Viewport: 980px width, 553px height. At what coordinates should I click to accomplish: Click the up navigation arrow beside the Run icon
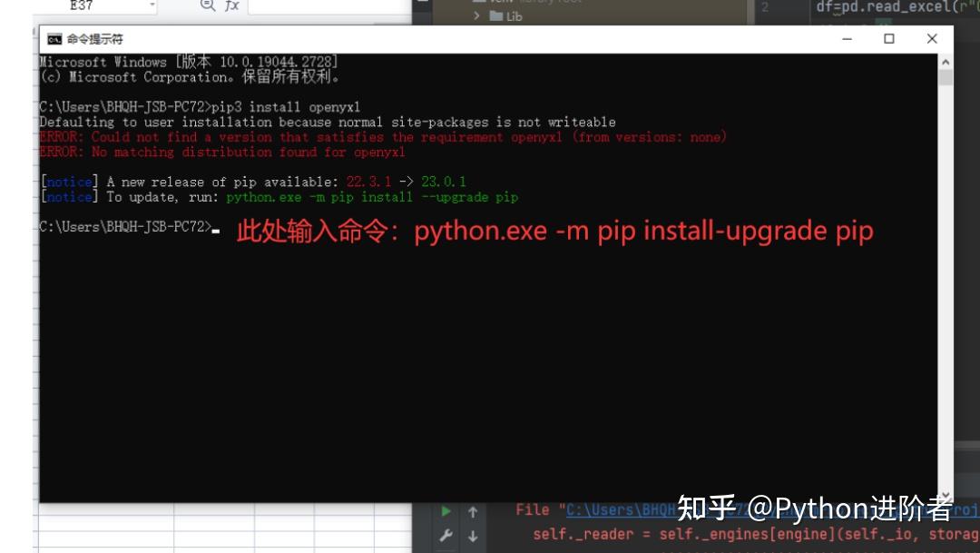point(472,510)
